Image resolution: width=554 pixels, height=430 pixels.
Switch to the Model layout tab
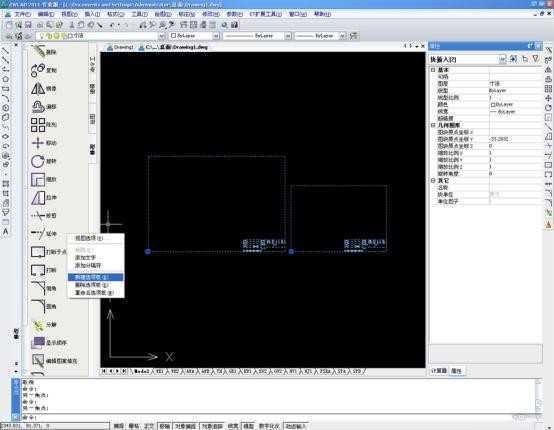(x=142, y=372)
